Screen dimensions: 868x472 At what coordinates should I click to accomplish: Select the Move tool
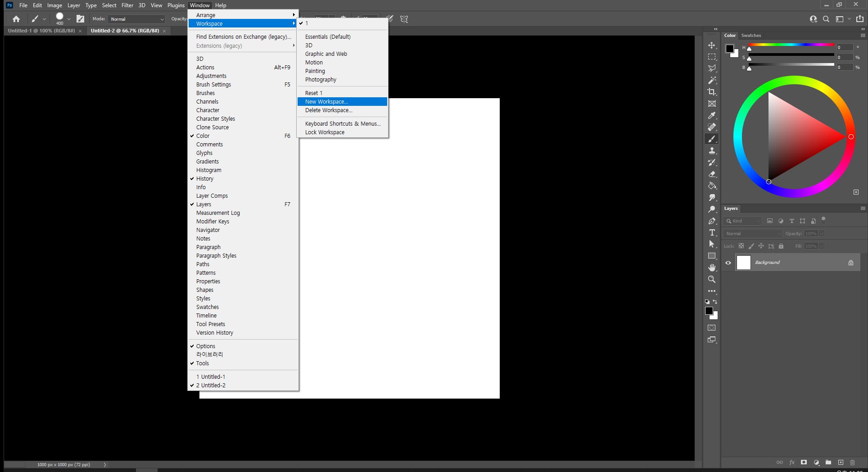[712, 45]
